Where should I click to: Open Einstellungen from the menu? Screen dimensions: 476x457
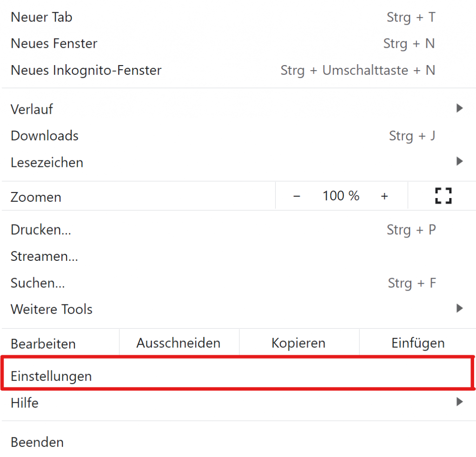pos(51,376)
